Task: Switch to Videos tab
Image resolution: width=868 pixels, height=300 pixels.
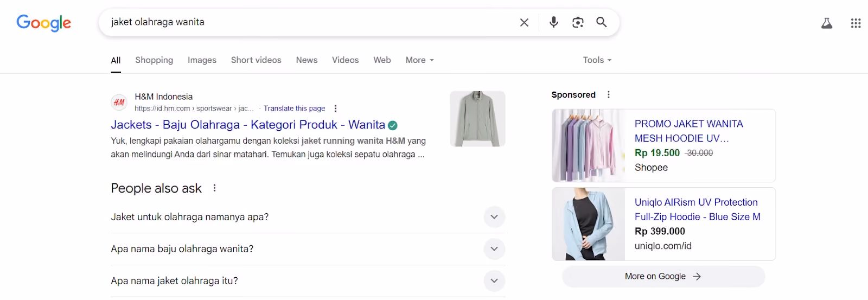Action: (x=345, y=60)
